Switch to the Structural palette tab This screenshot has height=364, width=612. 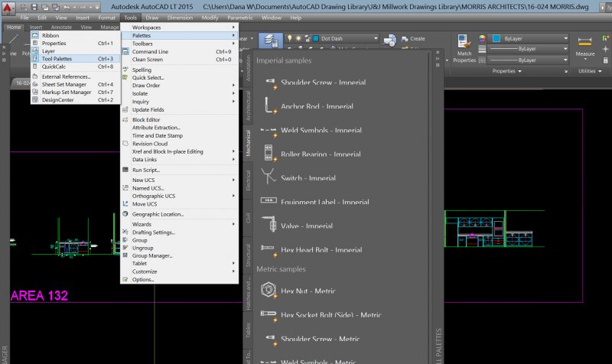[248, 255]
